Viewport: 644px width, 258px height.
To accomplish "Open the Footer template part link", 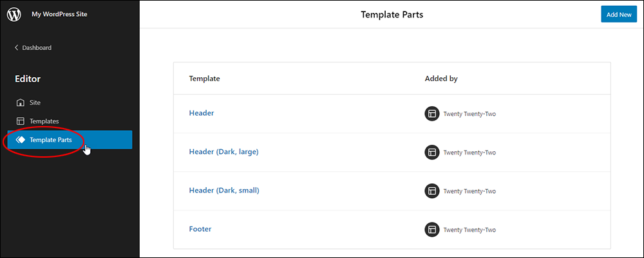I will coord(200,229).
